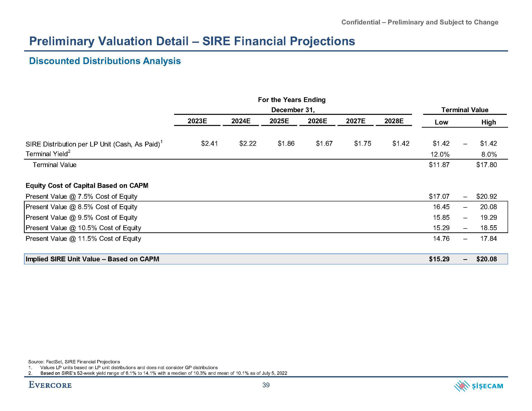Click the 'High' column header
The height and width of the screenshot is (411, 532).
[x=488, y=122]
